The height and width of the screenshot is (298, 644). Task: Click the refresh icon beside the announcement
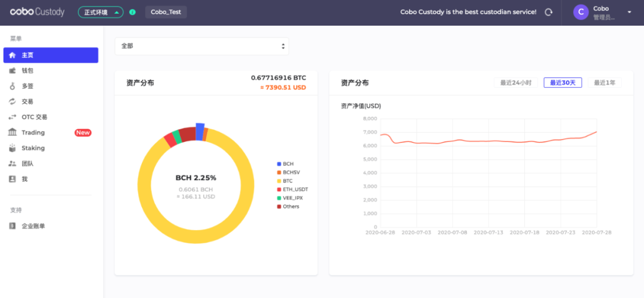(x=548, y=12)
